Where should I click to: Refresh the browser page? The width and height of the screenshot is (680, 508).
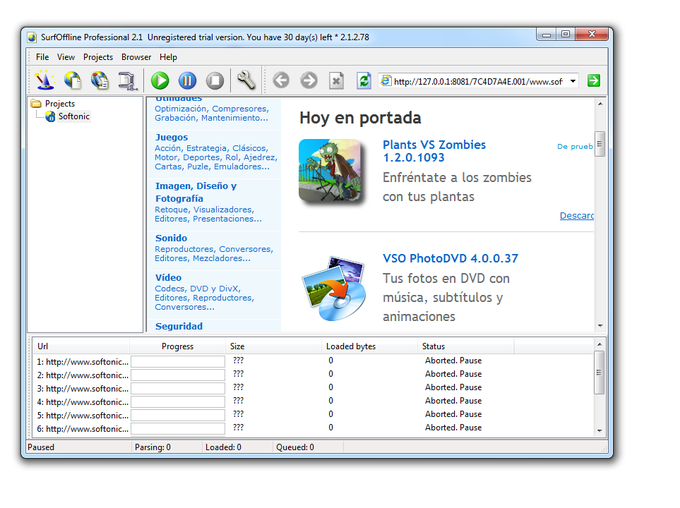point(364,81)
